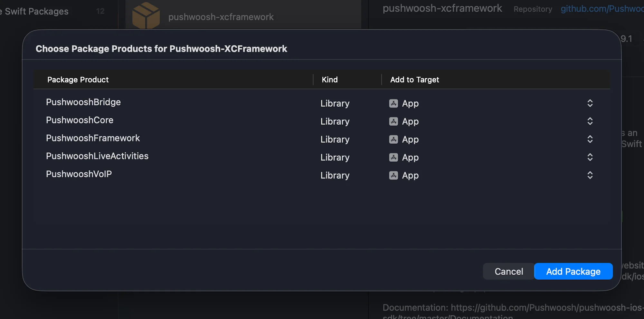The height and width of the screenshot is (319, 644).
Task: Change target selection for PushwooshVoIP
Action: click(x=590, y=176)
